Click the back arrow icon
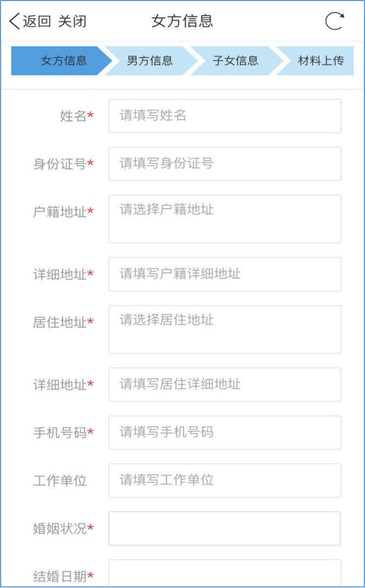The width and height of the screenshot is (365, 588). (x=14, y=21)
